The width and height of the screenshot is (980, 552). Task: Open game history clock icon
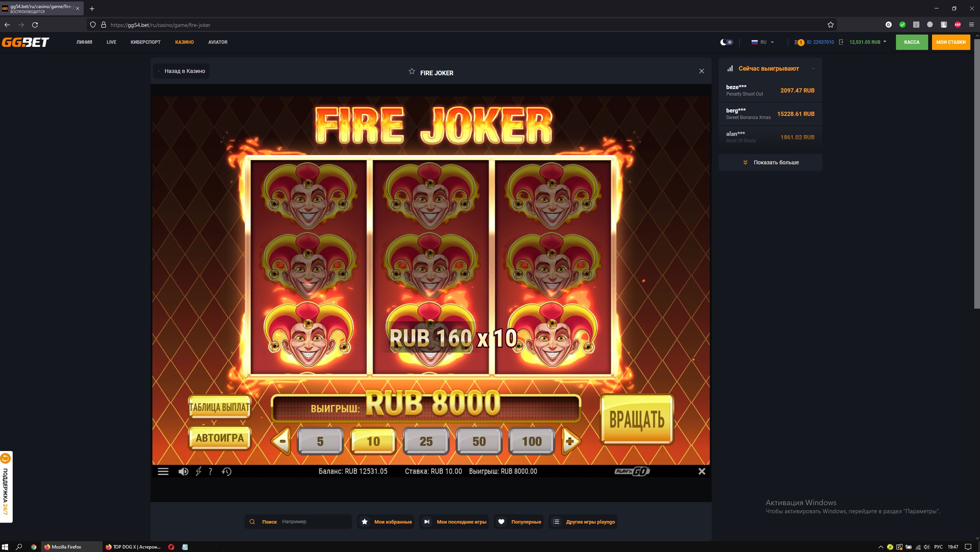(x=226, y=471)
